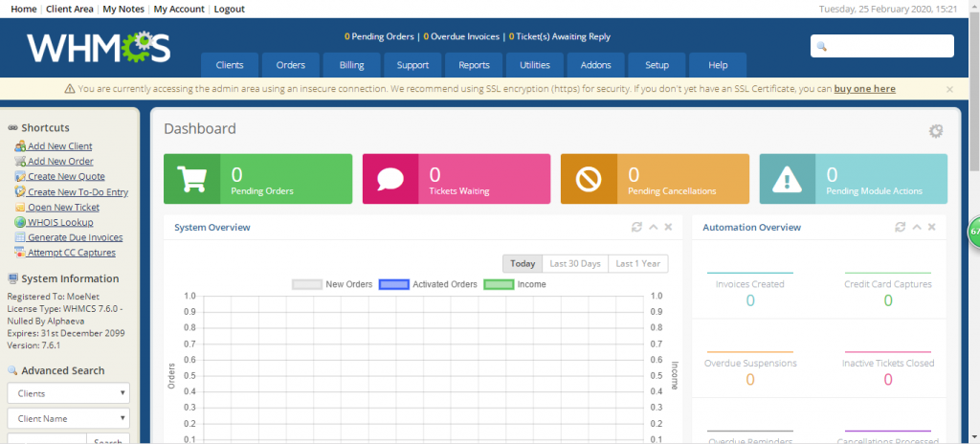
Task: Collapse the Automation Overview panel
Action: click(x=916, y=227)
